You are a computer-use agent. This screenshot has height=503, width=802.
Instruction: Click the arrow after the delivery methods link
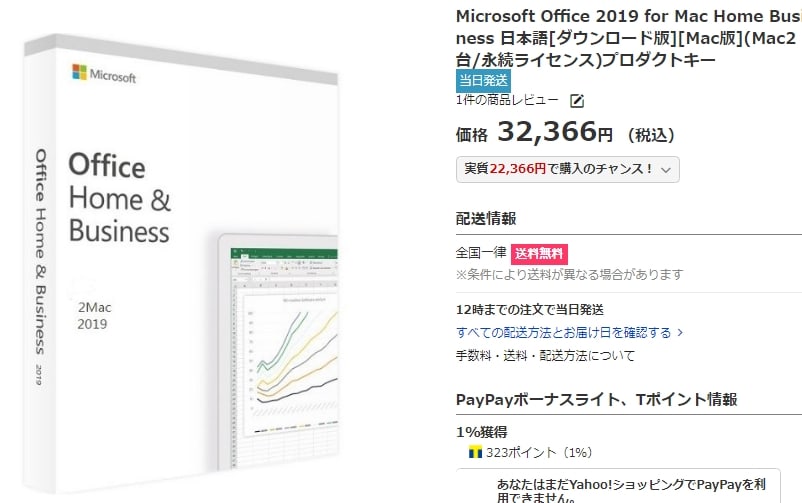(680, 331)
